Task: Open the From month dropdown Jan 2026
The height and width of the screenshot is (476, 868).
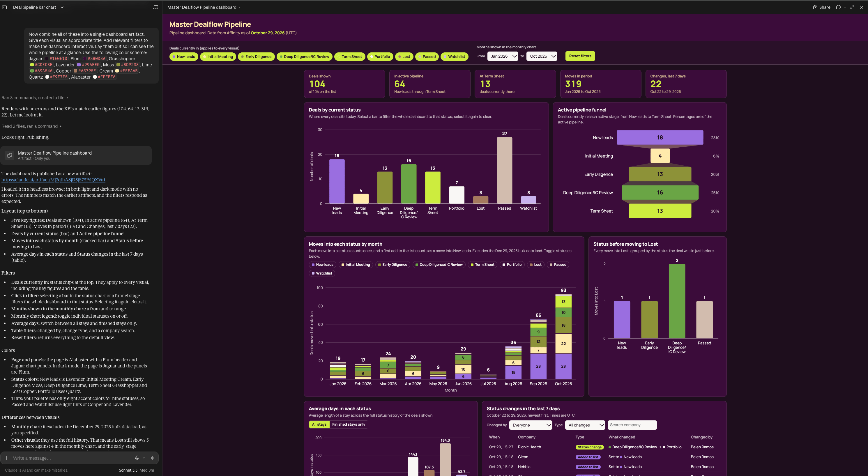Action: click(503, 56)
